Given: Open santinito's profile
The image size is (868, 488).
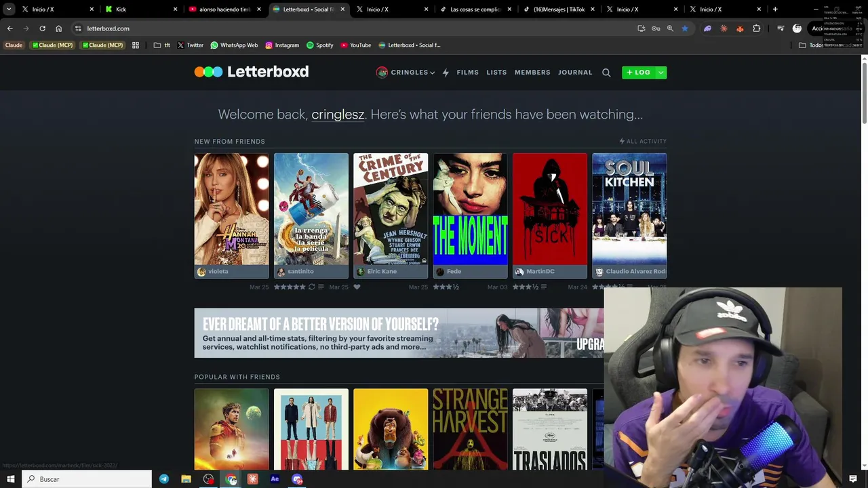Looking at the screenshot, I should coord(295,272).
